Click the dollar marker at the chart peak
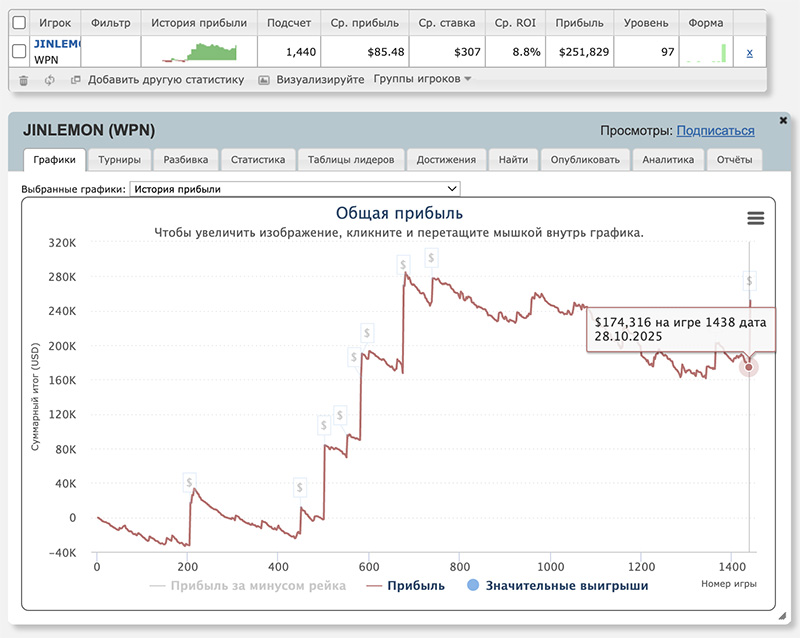This screenshot has height=638, width=800. pos(402,264)
